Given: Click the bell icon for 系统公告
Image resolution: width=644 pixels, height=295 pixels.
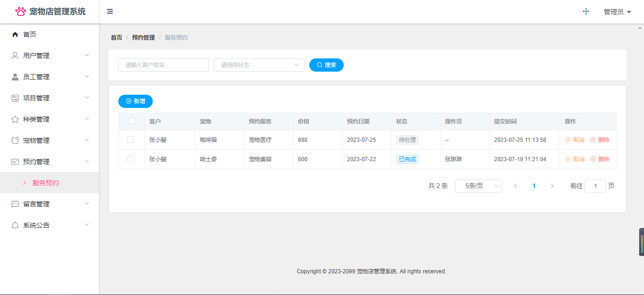Looking at the screenshot, I should (x=15, y=225).
